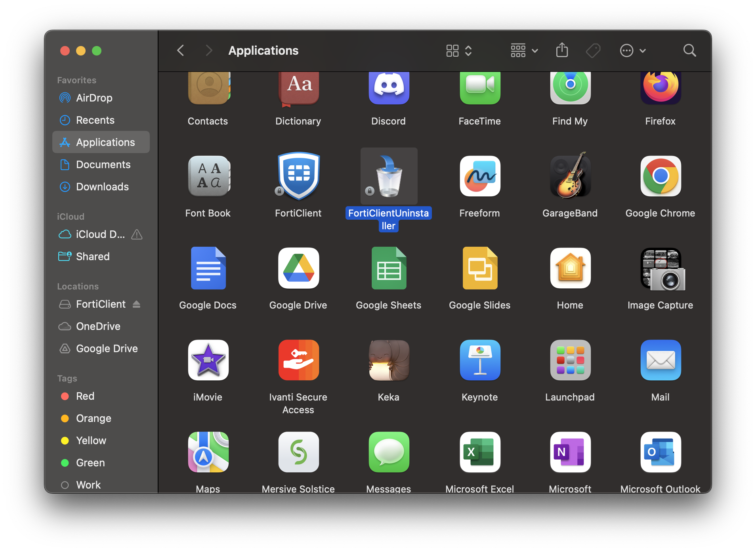
Task: Select the Freeform app icon
Action: (x=480, y=176)
